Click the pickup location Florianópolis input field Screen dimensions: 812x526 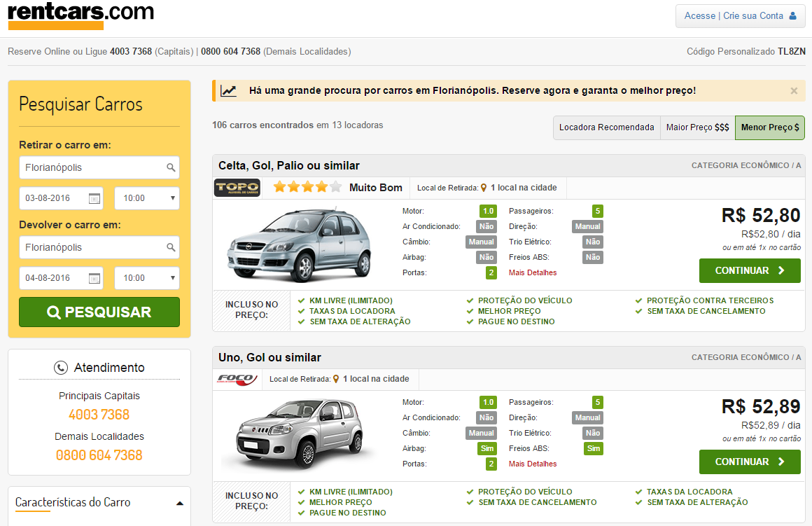point(99,167)
